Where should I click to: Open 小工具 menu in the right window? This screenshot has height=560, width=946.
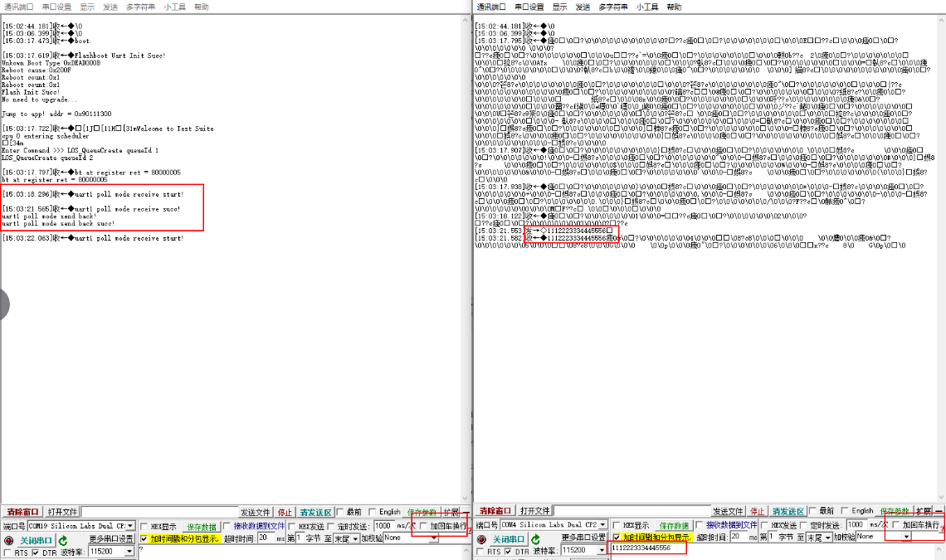(x=647, y=7)
